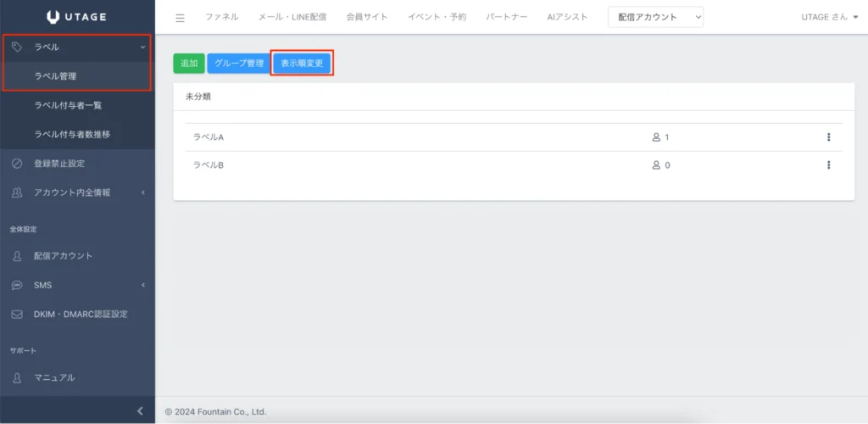Toggle the hamburger menu icon

180,18
